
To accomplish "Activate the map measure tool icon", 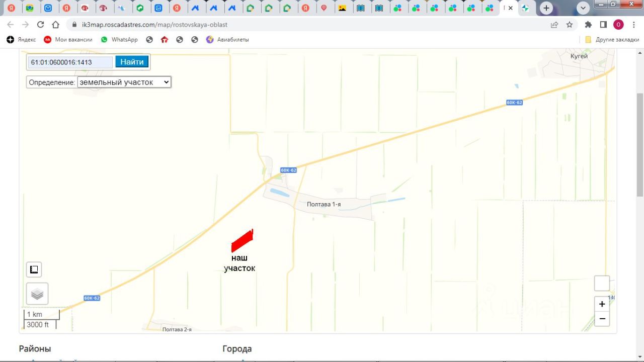I will [34, 270].
